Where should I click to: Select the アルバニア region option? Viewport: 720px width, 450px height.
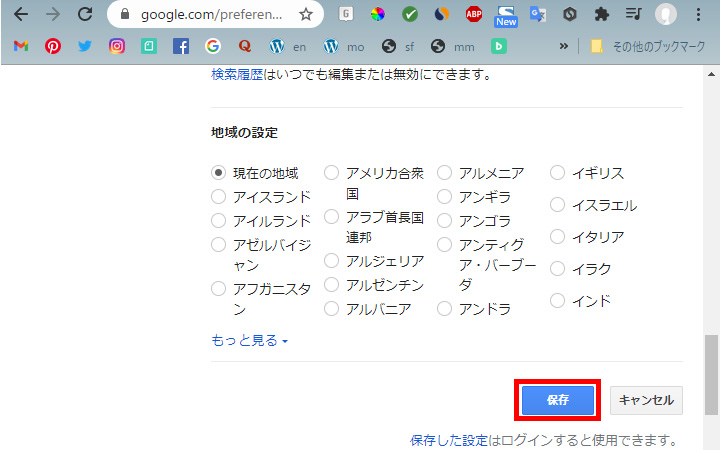pos(331,309)
